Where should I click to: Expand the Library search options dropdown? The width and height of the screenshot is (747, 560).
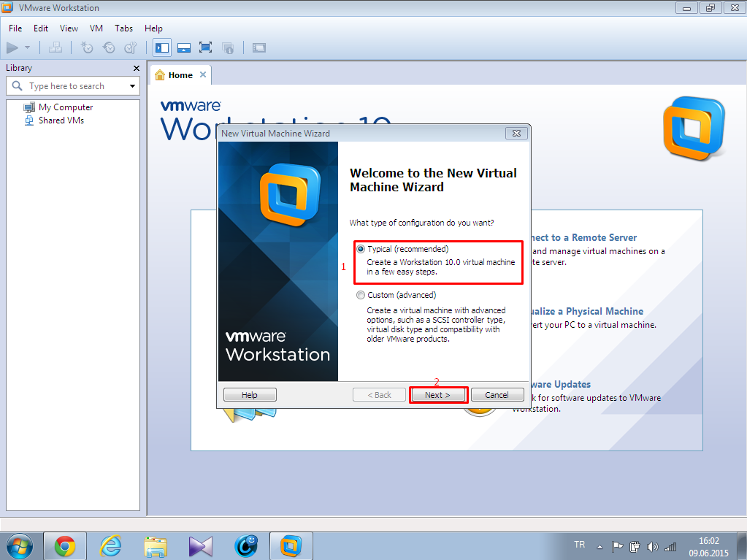point(132,86)
